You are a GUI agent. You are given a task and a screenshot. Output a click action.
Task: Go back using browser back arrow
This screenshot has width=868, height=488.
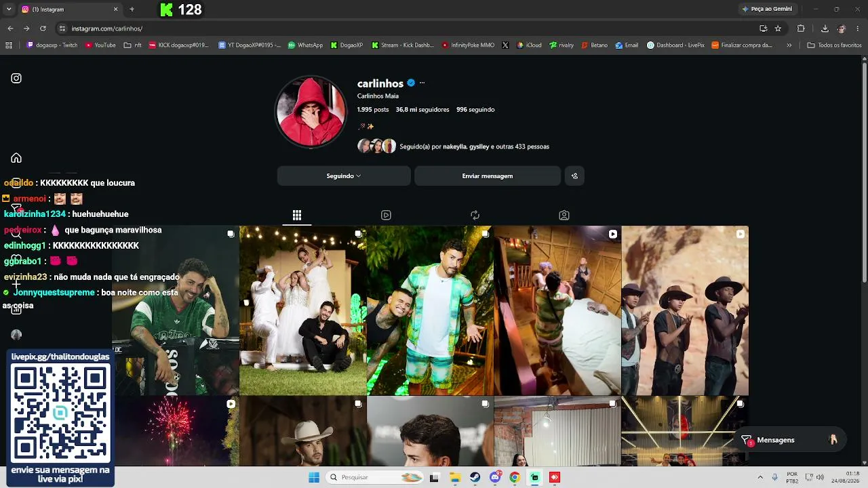point(10,28)
